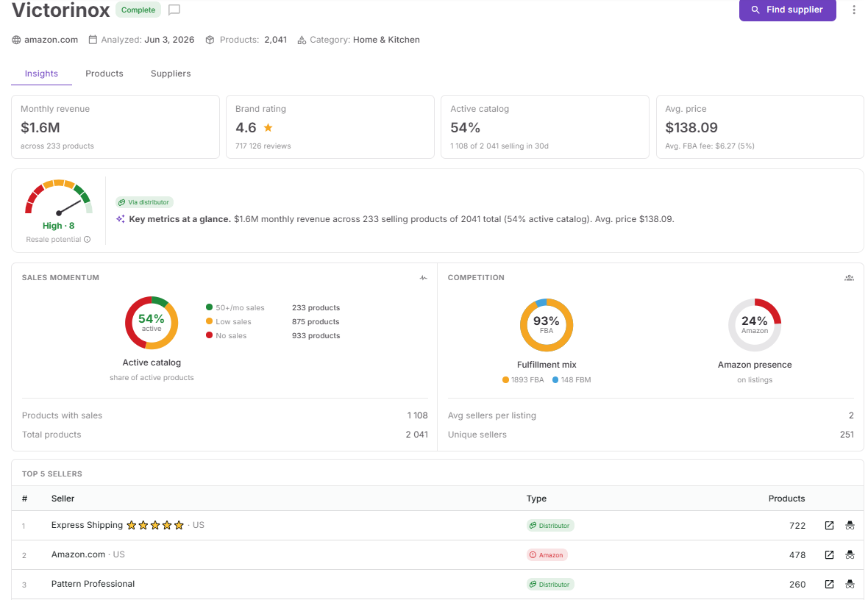The image size is (868, 600).
Task: Click the Products column header
Action: point(786,498)
